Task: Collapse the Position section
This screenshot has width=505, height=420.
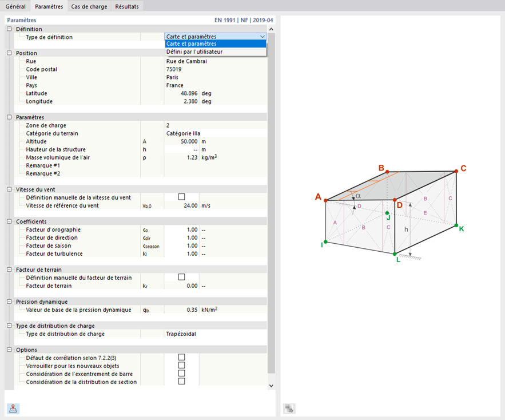Action: click(9, 53)
